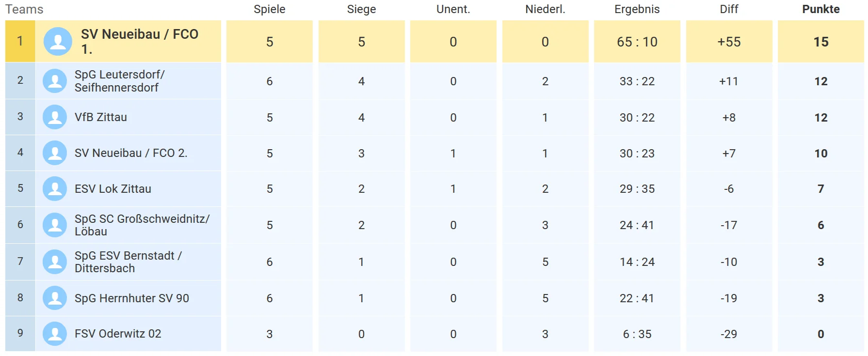The height and width of the screenshot is (356, 868).
Task: Open the ESV Lok Zittau team name
Action: (113, 189)
